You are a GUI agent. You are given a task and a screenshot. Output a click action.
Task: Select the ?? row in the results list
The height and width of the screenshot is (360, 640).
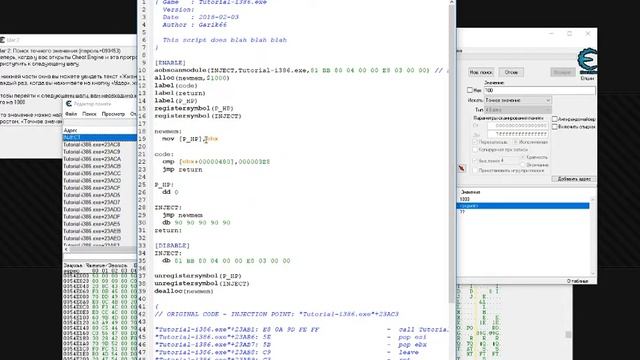tap(523, 212)
